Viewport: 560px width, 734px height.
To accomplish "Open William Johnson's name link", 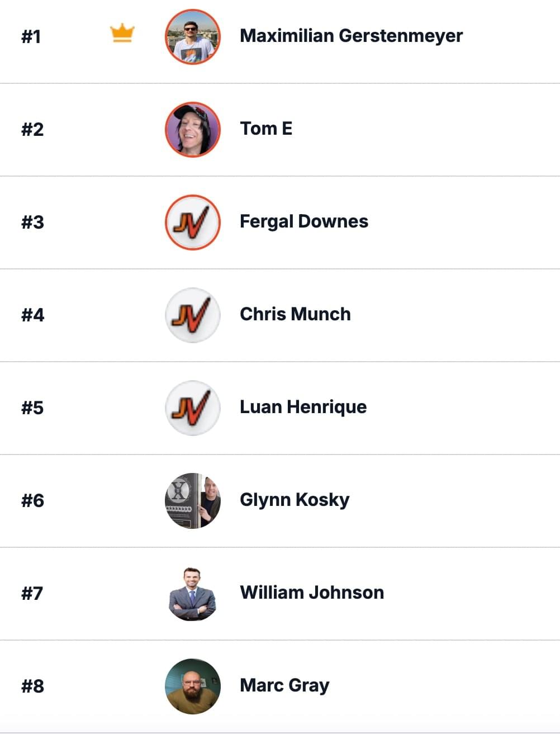I will [x=312, y=593].
